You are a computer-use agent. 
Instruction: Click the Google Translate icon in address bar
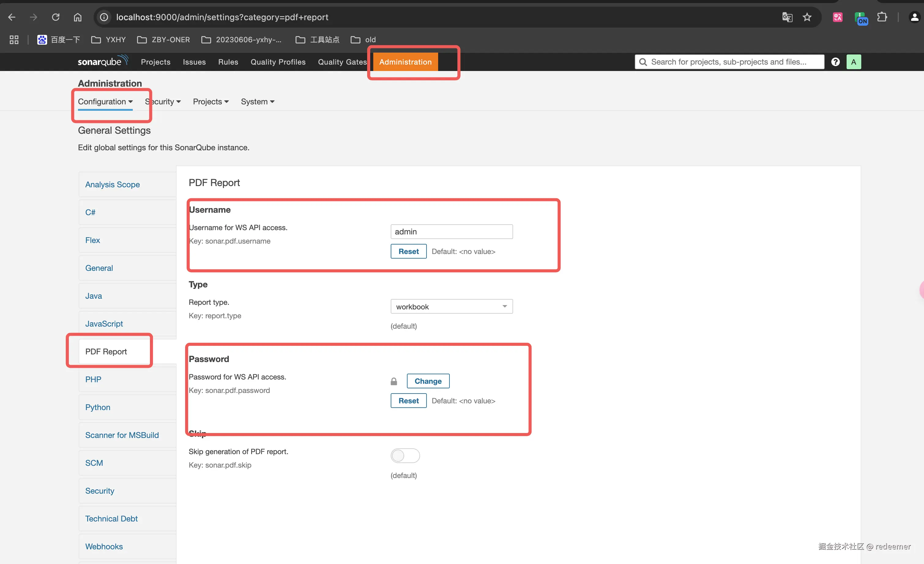pyautogui.click(x=787, y=17)
